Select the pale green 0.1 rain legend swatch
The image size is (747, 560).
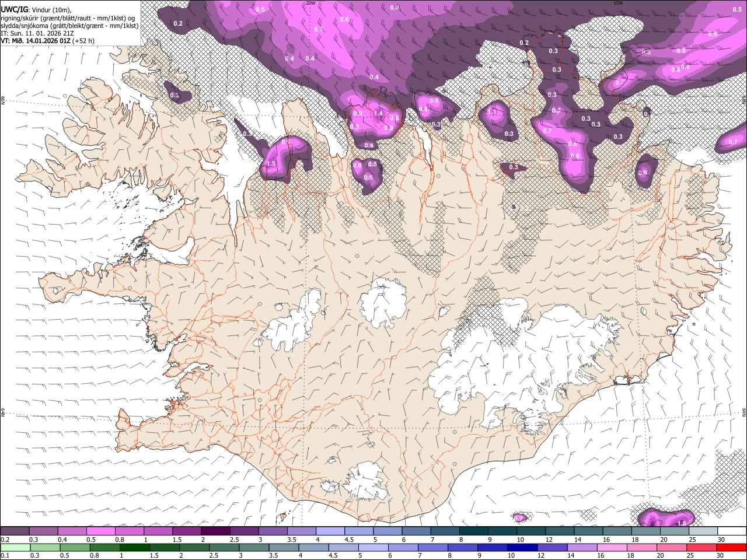pyautogui.click(x=15, y=547)
